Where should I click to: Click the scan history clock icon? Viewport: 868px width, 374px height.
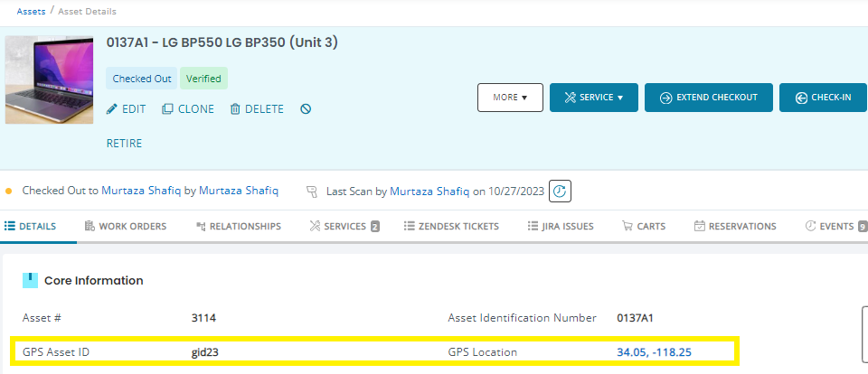pos(561,192)
